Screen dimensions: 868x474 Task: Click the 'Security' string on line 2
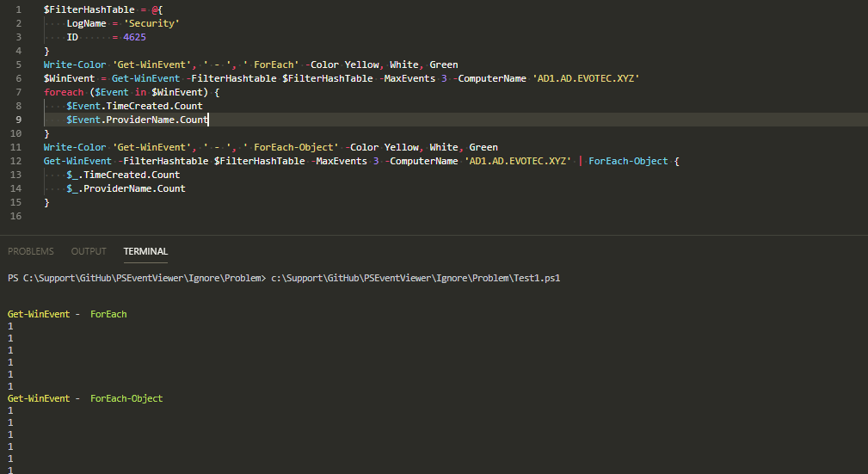[x=151, y=23]
